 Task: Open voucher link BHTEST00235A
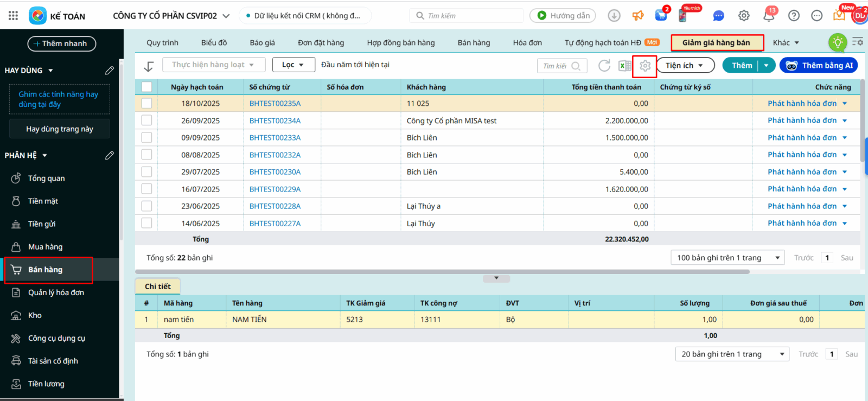275,103
